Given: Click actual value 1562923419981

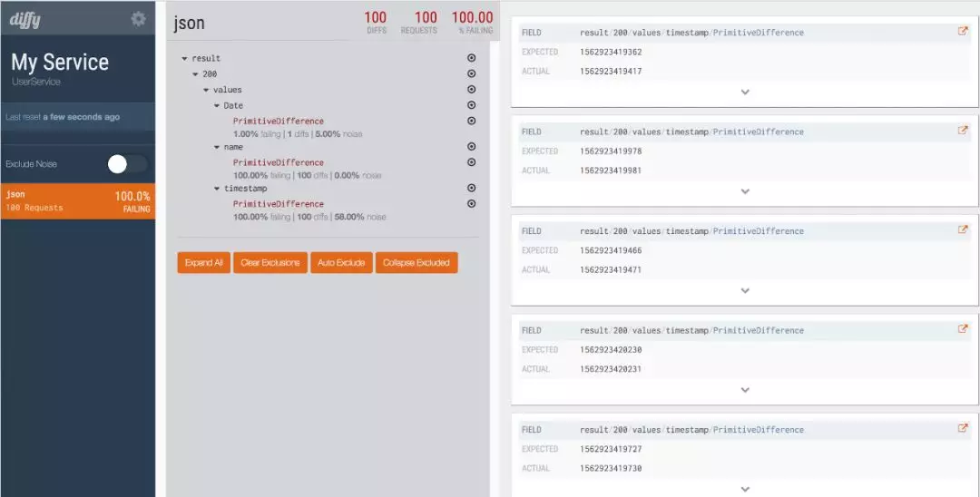Looking at the screenshot, I should click(611, 171).
